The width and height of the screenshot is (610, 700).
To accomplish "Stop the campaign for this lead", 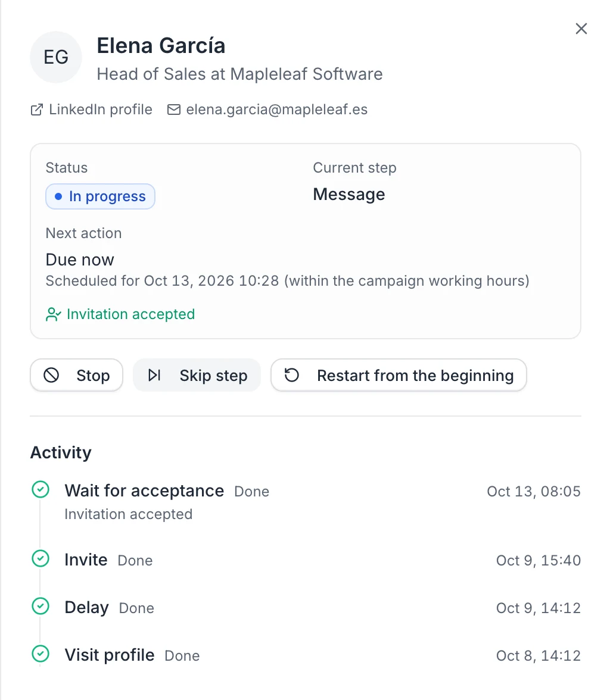I will point(76,376).
